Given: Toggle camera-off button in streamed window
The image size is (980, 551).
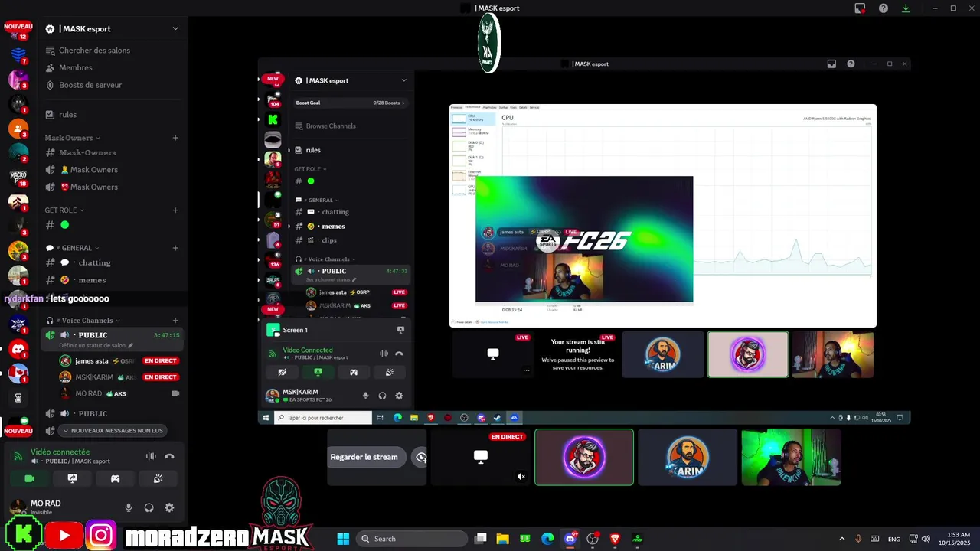Looking at the screenshot, I should pyautogui.click(x=283, y=372).
